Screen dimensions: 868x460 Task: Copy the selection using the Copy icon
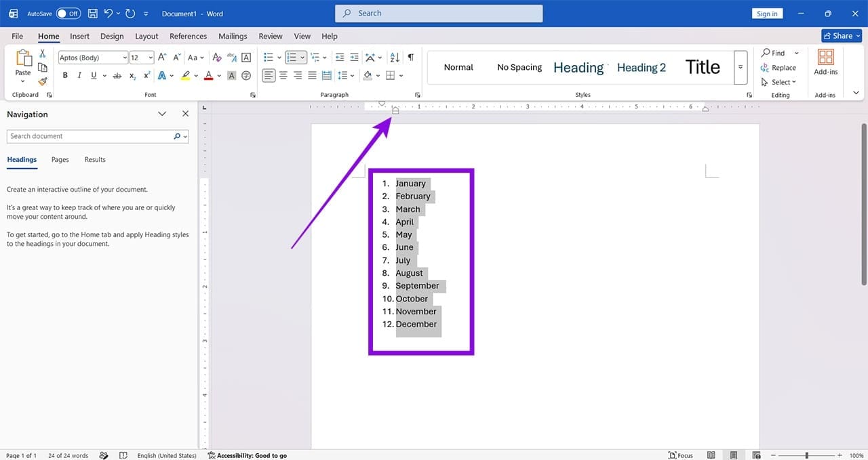coord(42,67)
